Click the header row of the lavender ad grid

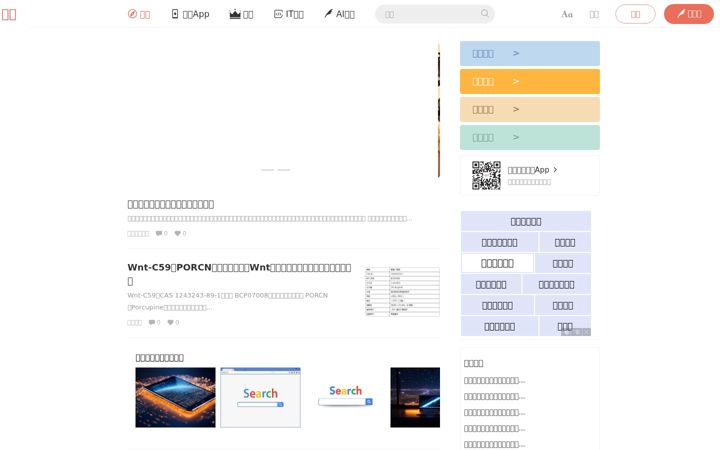click(526, 221)
